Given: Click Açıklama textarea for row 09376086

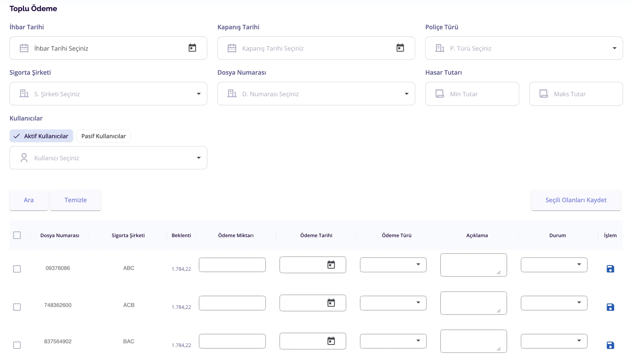Looking at the screenshot, I should [473, 265].
